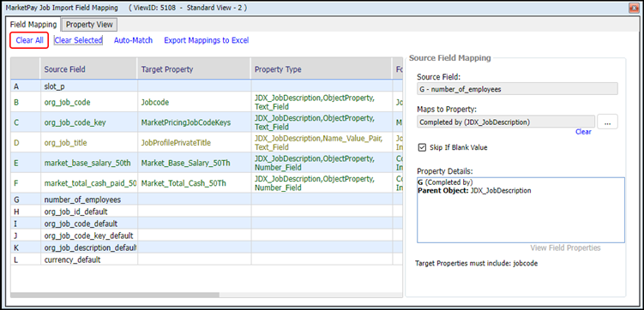This screenshot has height=310, width=644.
Task: Click the Target Property column header
Action: pyautogui.click(x=194, y=69)
